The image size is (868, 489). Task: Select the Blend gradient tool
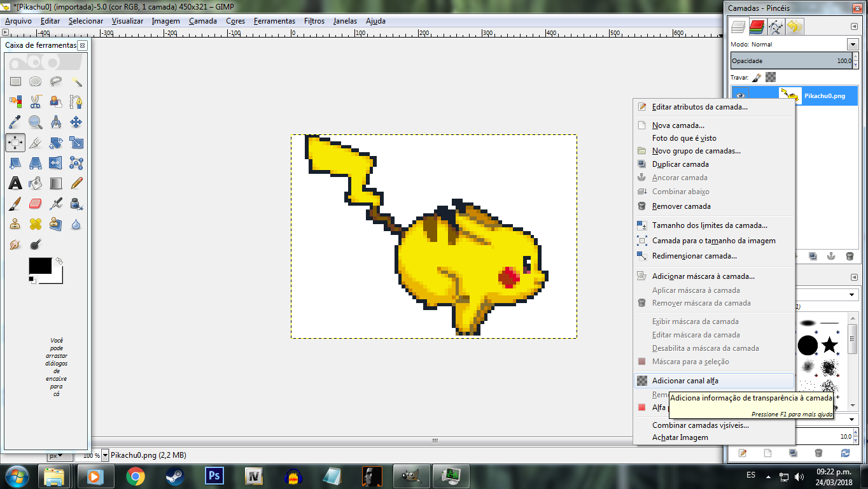56,183
